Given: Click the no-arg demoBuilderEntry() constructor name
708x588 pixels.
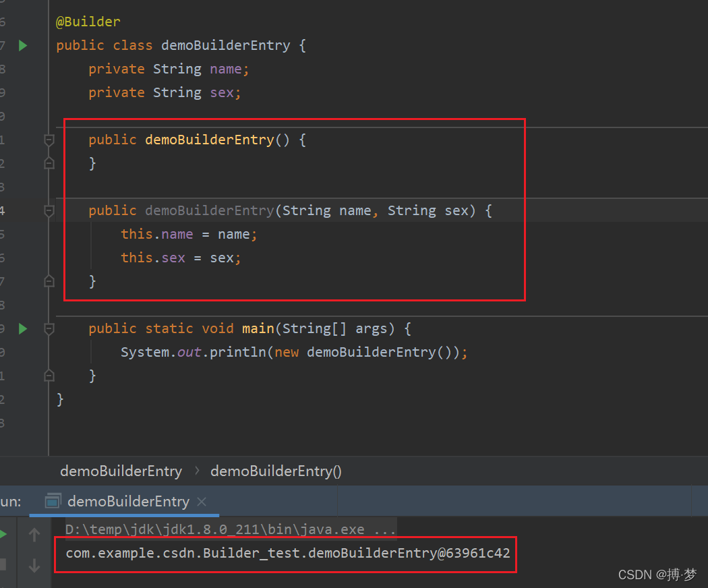Looking at the screenshot, I should (x=210, y=140).
